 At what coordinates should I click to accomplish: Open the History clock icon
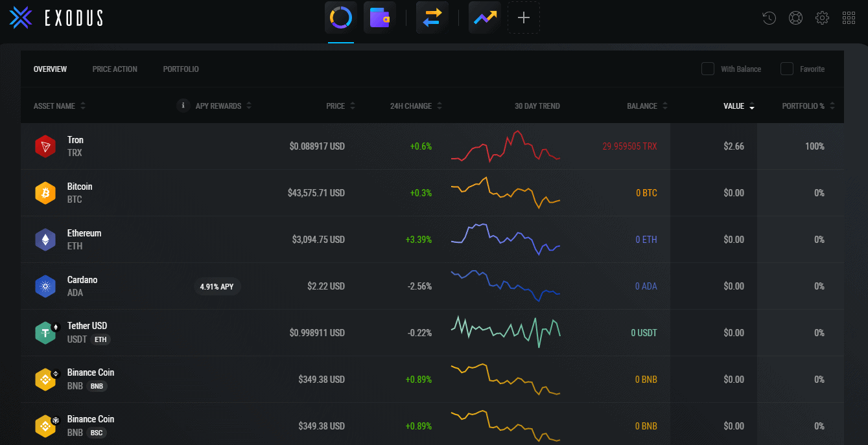(x=769, y=18)
